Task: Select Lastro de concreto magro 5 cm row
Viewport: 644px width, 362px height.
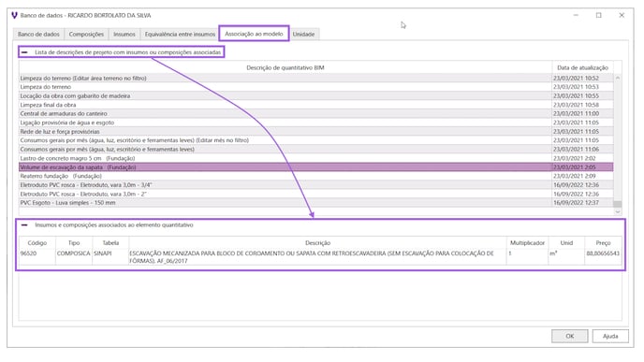Action: [x=315, y=158]
